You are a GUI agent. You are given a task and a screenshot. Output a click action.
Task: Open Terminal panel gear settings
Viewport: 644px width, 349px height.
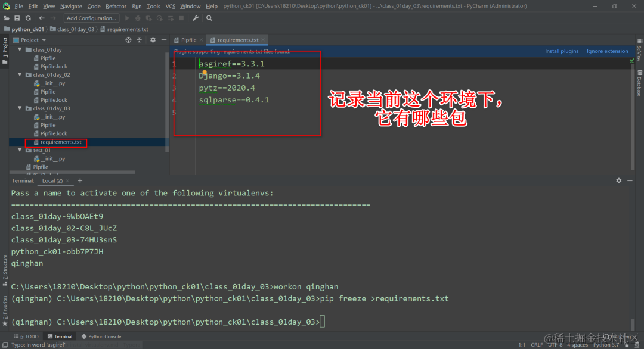(x=618, y=180)
